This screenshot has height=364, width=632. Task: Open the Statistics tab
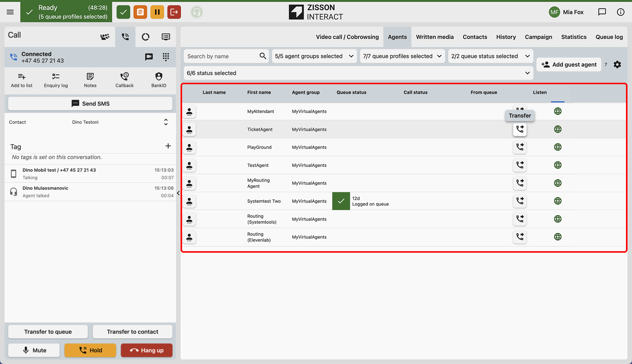pyautogui.click(x=574, y=37)
